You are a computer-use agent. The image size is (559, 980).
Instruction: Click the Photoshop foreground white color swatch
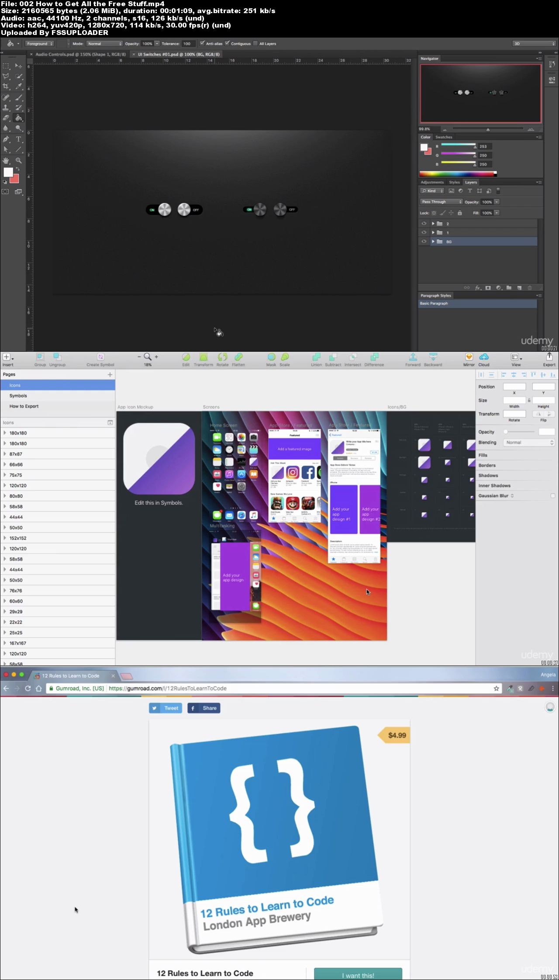coord(8,172)
